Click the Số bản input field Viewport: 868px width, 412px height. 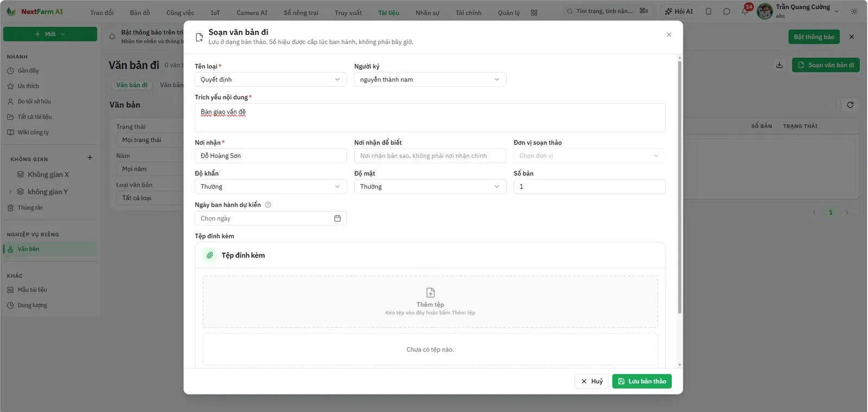coord(590,186)
